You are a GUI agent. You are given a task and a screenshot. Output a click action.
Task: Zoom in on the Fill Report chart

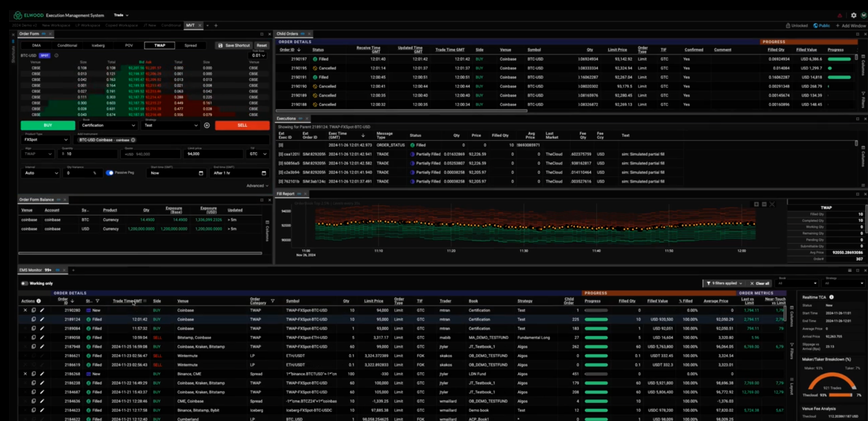click(x=756, y=204)
